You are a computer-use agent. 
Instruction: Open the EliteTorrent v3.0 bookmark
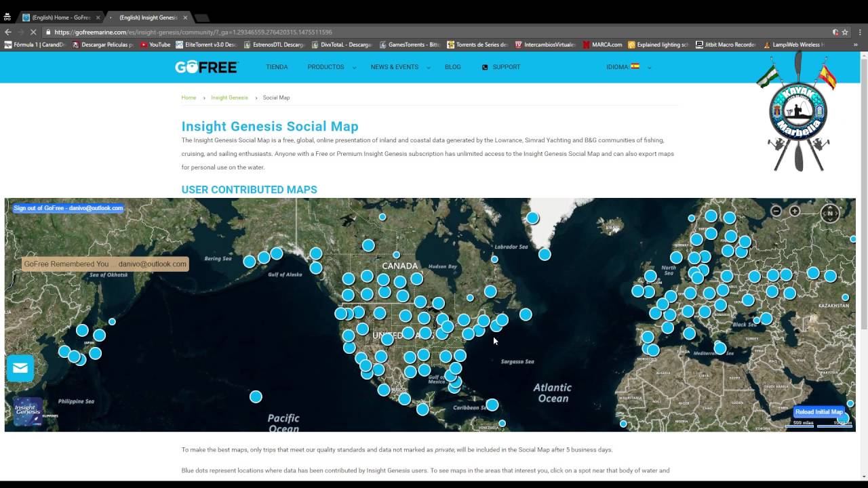point(206,45)
